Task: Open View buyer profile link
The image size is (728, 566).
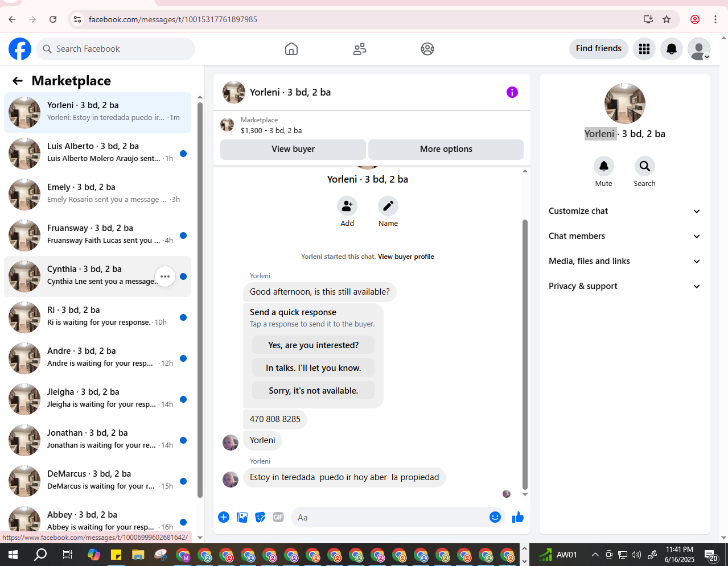Action: (x=406, y=257)
